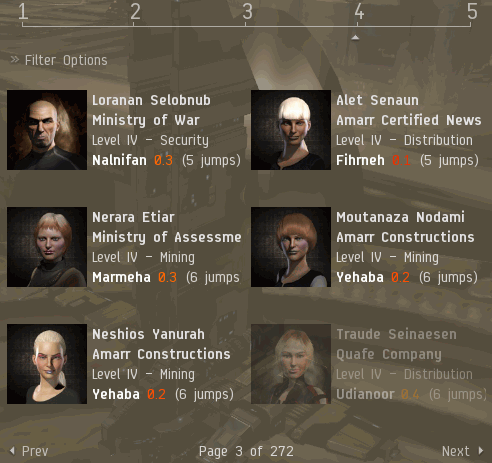Open Loranan Selobnub's agent portrait

(x=47, y=130)
